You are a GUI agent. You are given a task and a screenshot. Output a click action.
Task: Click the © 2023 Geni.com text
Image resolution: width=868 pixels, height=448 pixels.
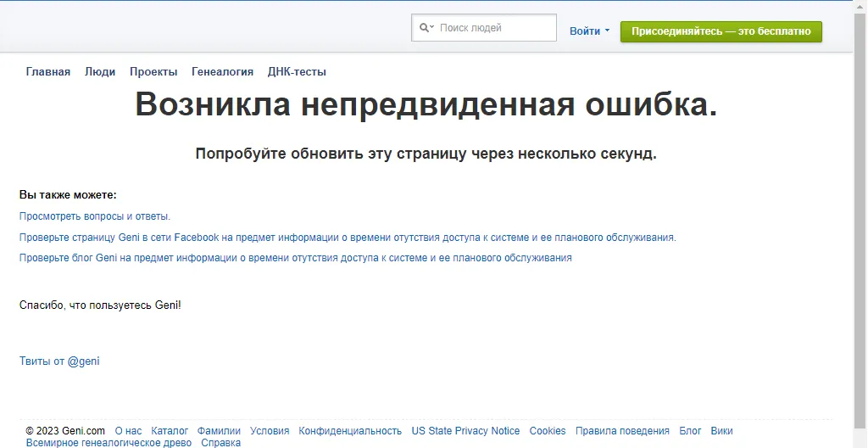pos(65,431)
